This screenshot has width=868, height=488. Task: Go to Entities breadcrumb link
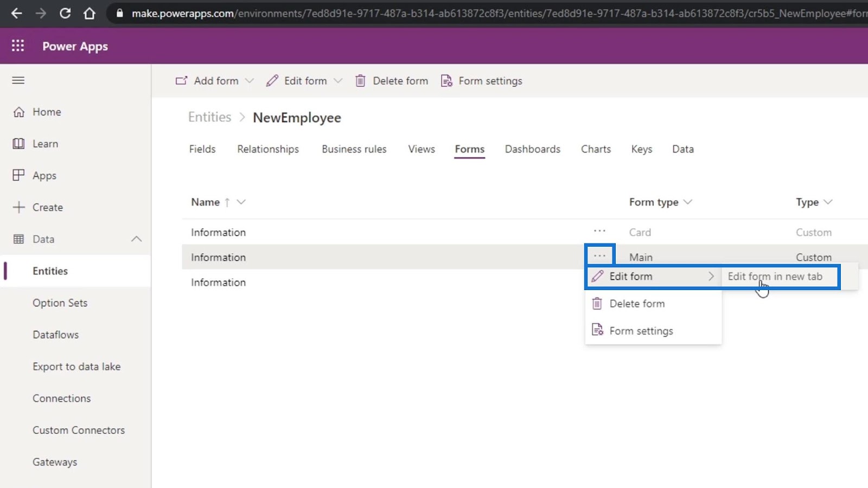209,117
